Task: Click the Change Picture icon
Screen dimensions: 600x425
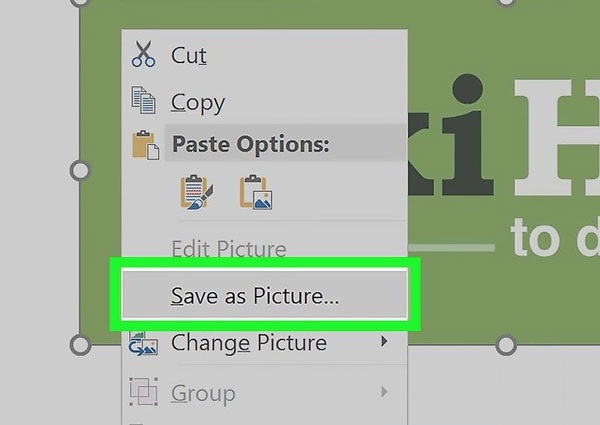Action: [143, 343]
